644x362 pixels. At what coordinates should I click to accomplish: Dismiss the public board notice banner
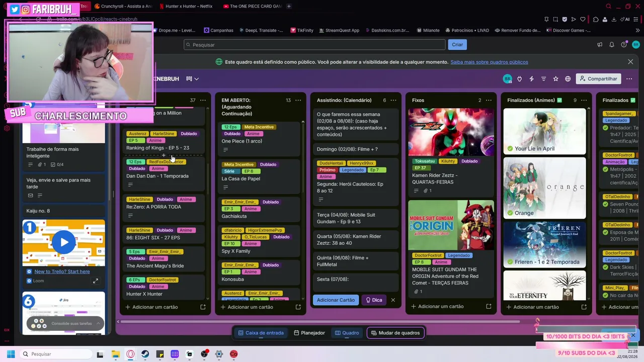pos(630,62)
